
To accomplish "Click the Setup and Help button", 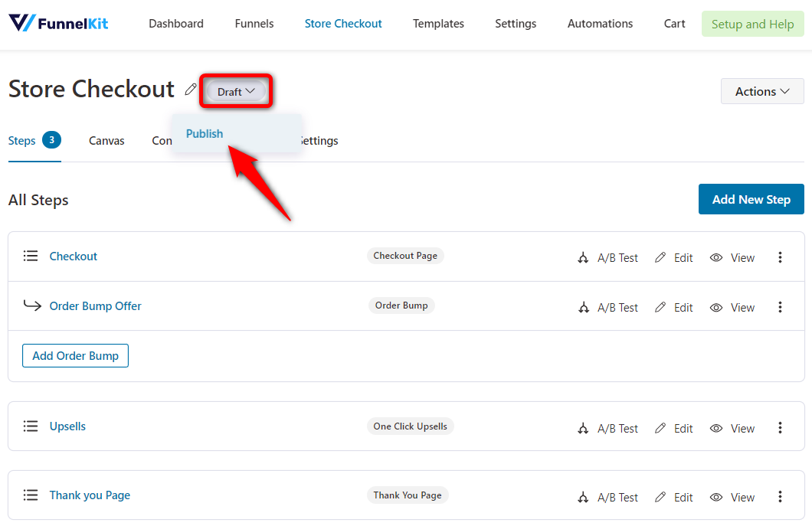I will click(752, 24).
